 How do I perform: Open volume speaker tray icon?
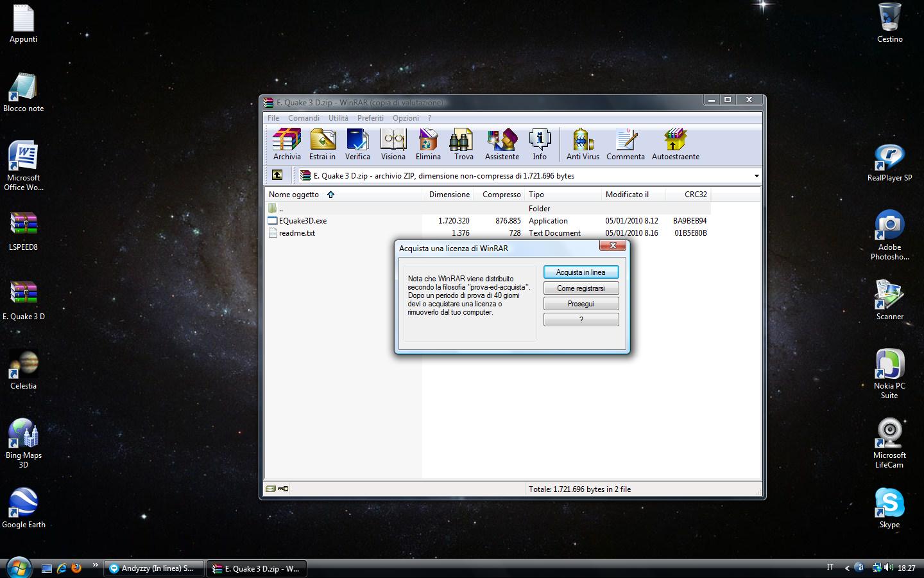point(889,568)
